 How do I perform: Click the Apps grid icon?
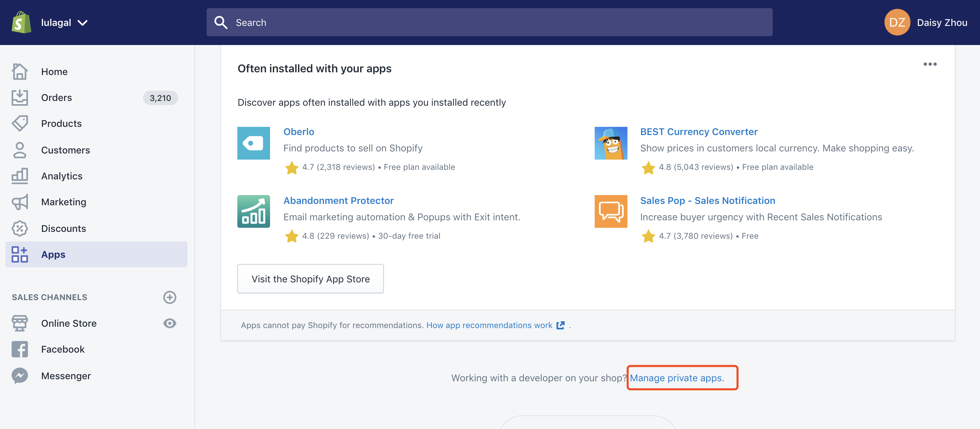pyautogui.click(x=20, y=254)
